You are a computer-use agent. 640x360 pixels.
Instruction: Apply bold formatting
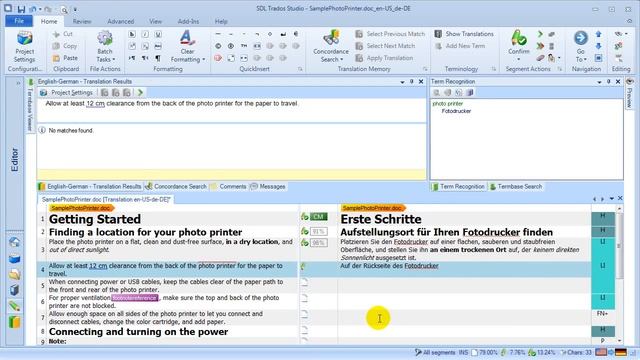point(132,34)
